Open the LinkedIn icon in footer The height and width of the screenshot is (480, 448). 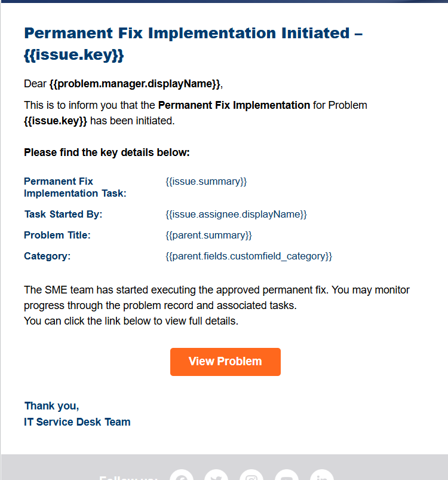pos(322,477)
